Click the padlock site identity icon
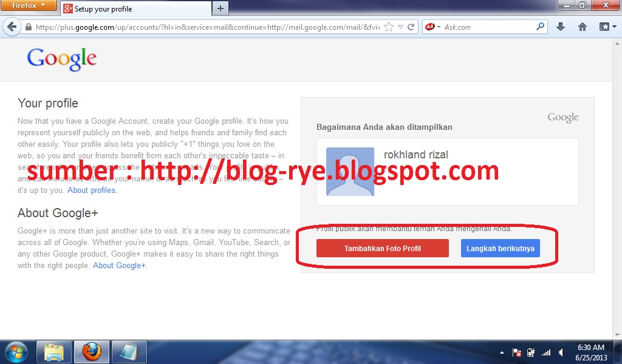 pos(28,27)
